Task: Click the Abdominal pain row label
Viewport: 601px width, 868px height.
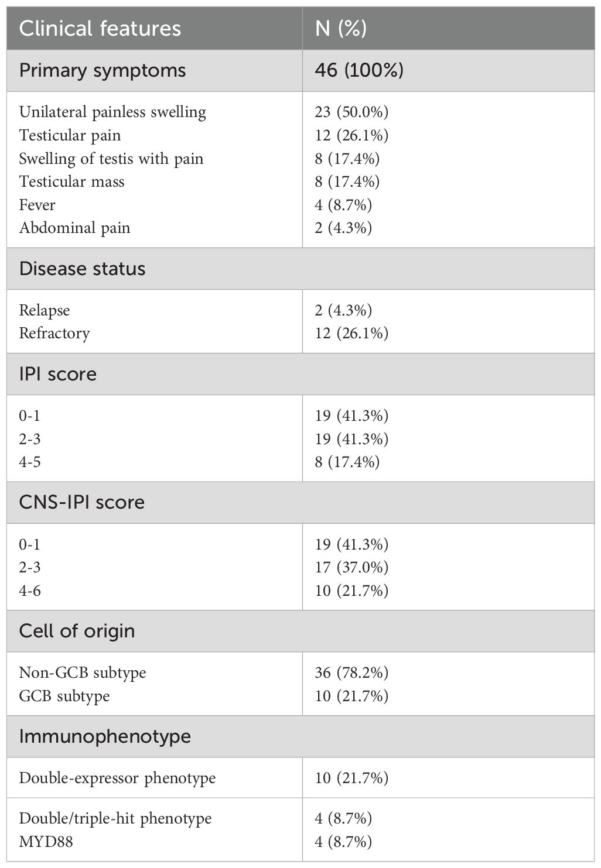Action: click(74, 228)
